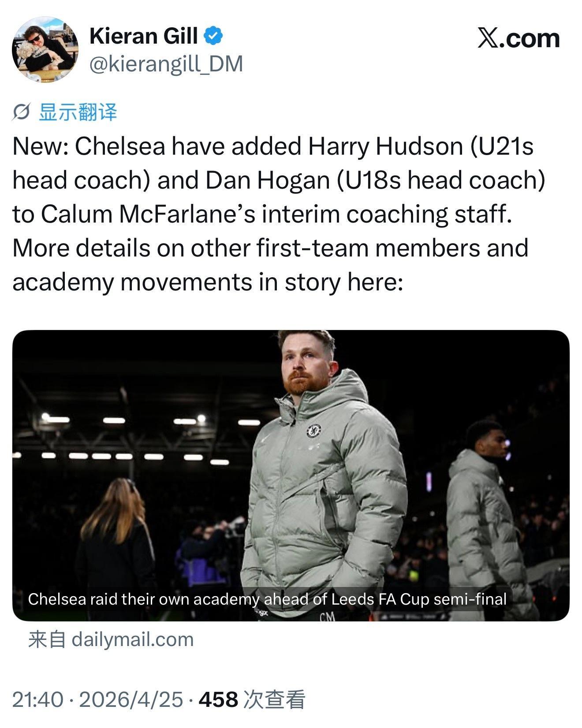Click the CM initials below the jacket

[x=327, y=616]
